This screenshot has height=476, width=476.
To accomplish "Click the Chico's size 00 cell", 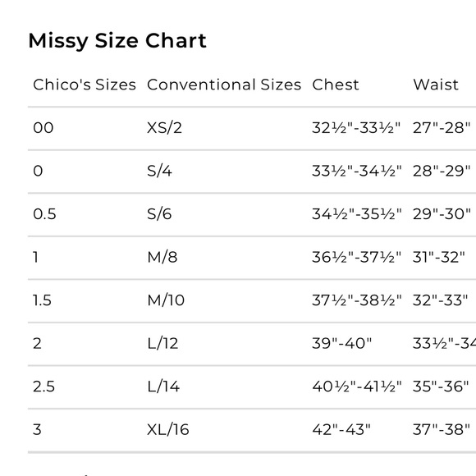I will [43, 127].
